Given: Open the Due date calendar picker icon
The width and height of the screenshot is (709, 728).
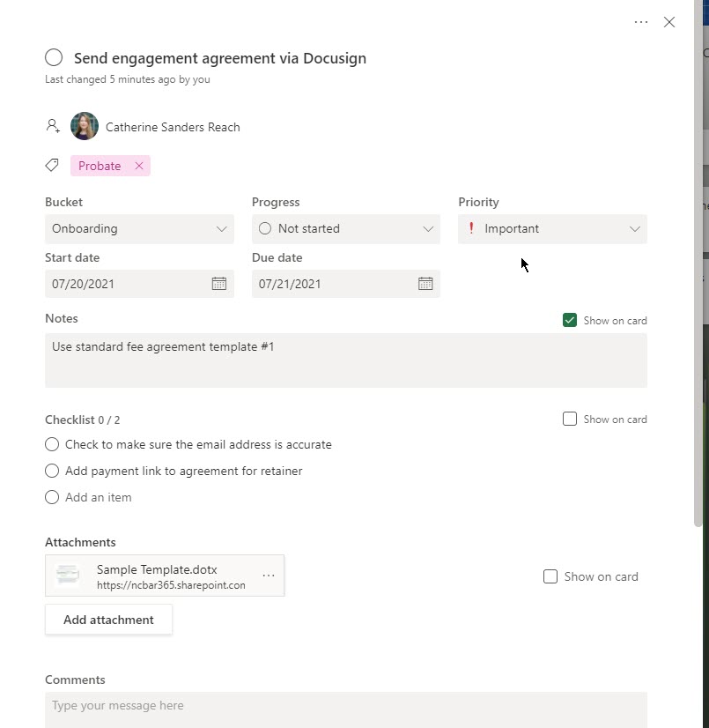Looking at the screenshot, I should tap(425, 284).
